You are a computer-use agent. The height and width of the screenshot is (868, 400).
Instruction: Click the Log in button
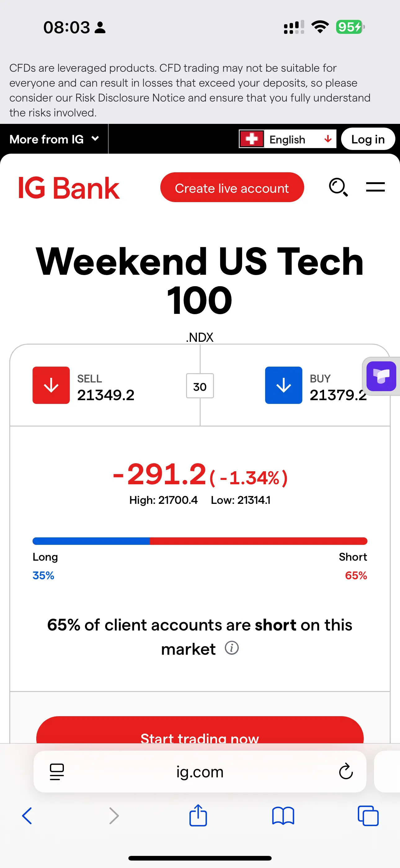coord(368,139)
